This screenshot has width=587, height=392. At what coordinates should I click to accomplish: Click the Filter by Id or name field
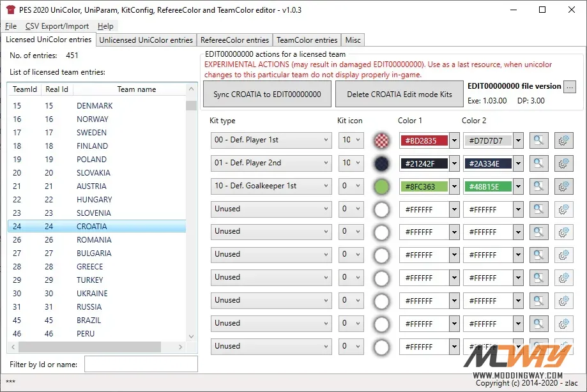coord(141,364)
